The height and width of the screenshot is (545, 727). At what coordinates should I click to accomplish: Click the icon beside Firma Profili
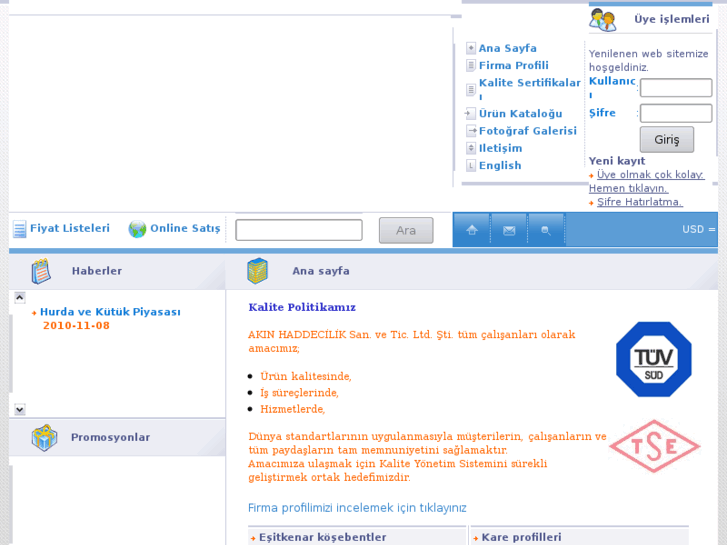[471, 65]
